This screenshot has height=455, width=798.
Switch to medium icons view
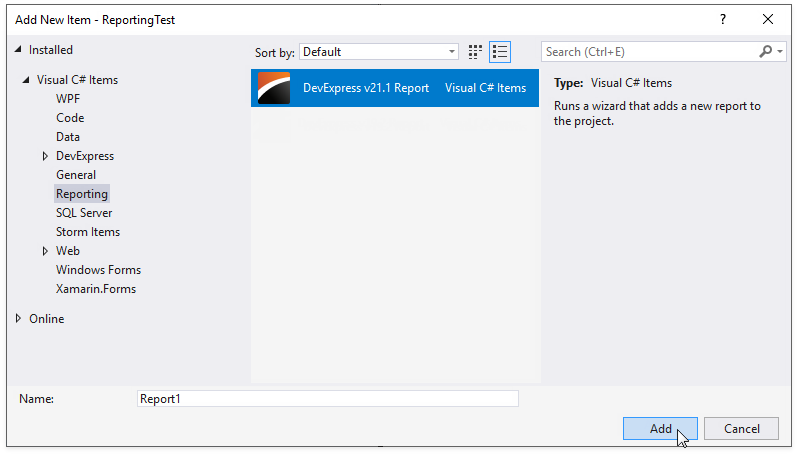tap(475, 52)
